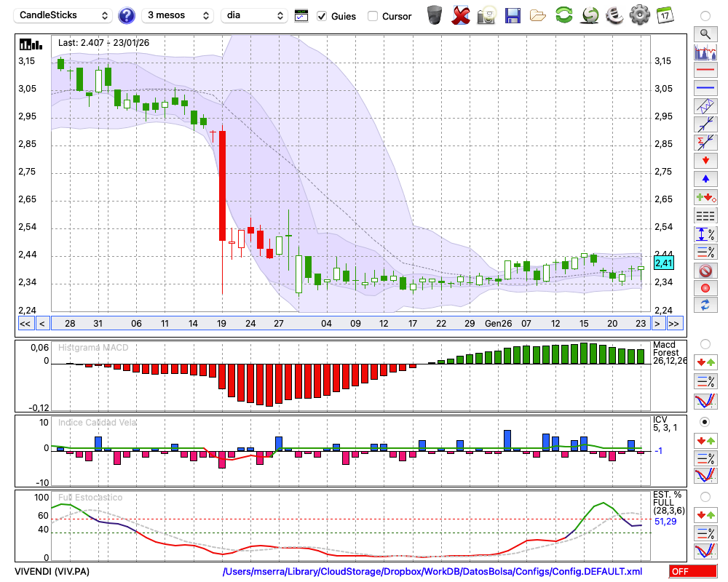
Task: Open the 3 mesos period dropdown
Action: pos(177,15)
